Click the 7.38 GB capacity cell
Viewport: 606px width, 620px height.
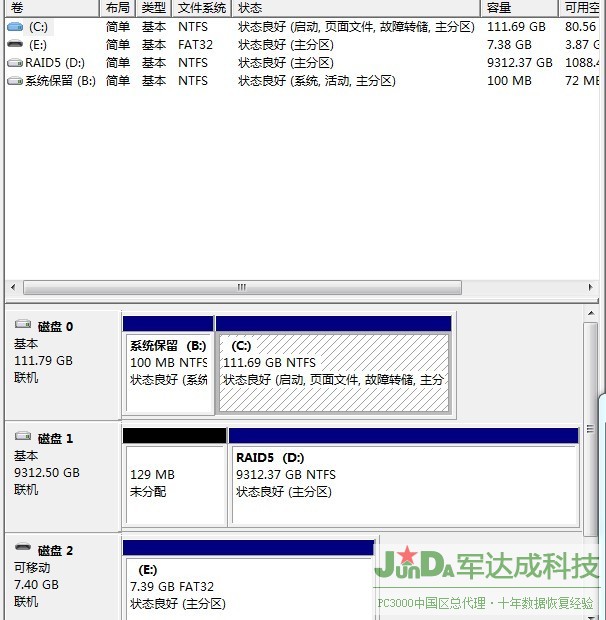pos(509,45)
